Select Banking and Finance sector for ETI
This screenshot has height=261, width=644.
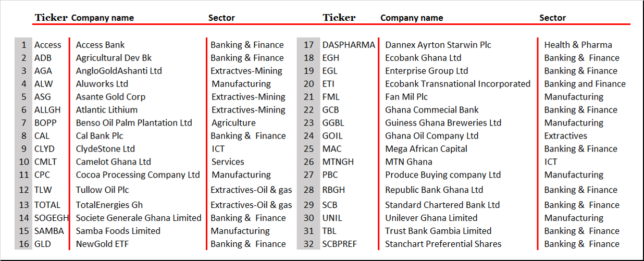point(585,84)
